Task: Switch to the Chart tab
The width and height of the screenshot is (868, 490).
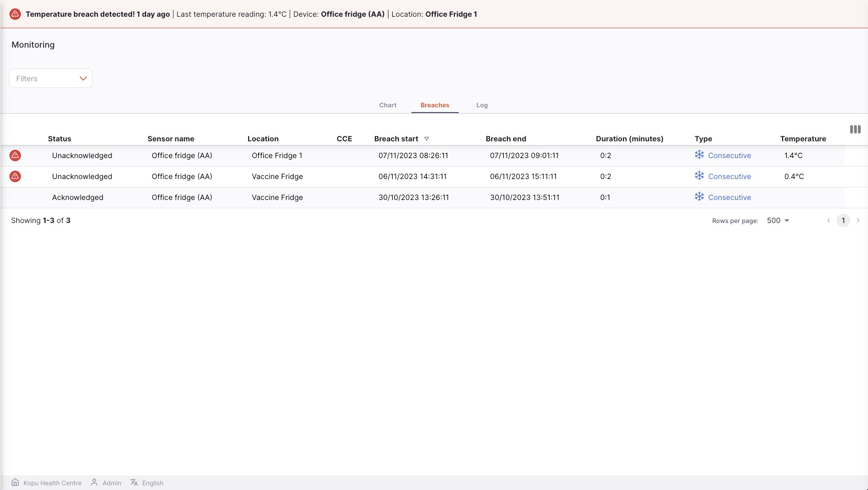Action: coord(388,105)
